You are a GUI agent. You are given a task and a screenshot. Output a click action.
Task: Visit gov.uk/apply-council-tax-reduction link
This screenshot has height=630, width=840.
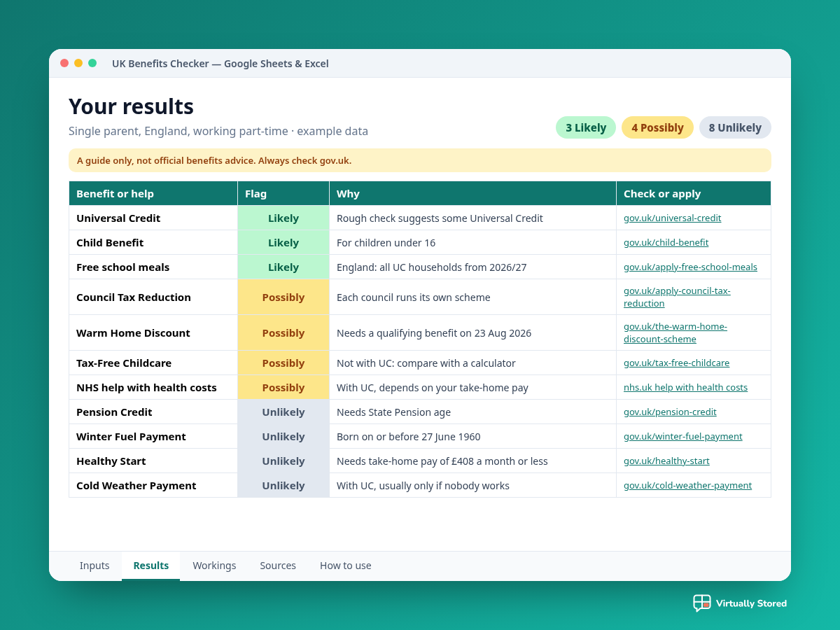677,297
